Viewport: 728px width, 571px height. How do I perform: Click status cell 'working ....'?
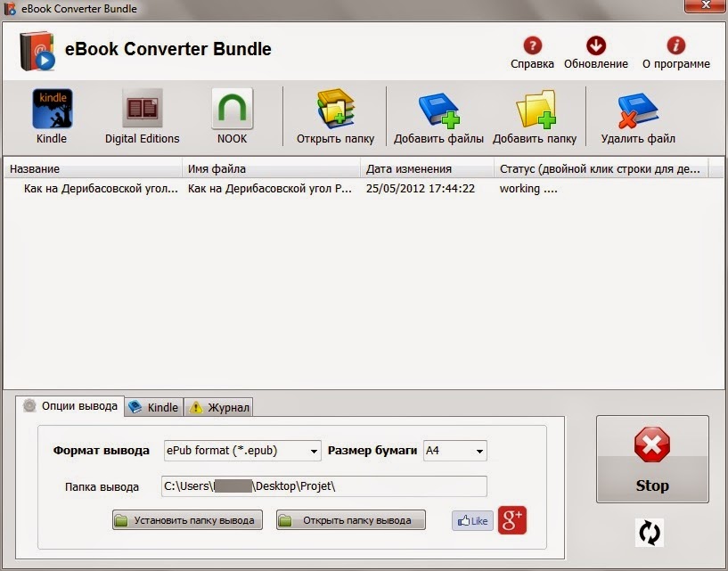528,189
